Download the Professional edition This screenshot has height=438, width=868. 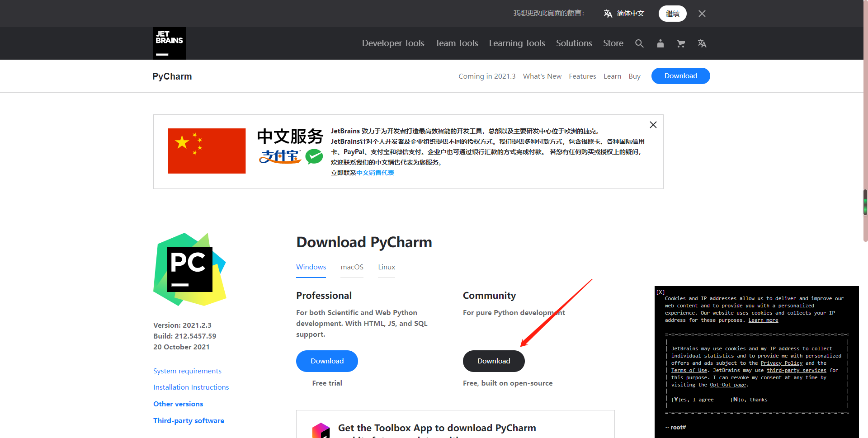[x=327, y=361]
